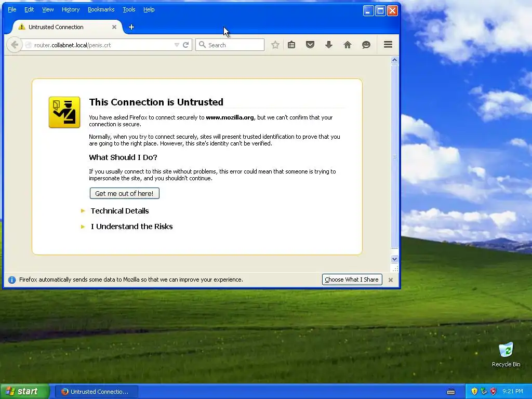Go back with the back arrow button
The width and height of the screenshot is (532, 399).
14,45
